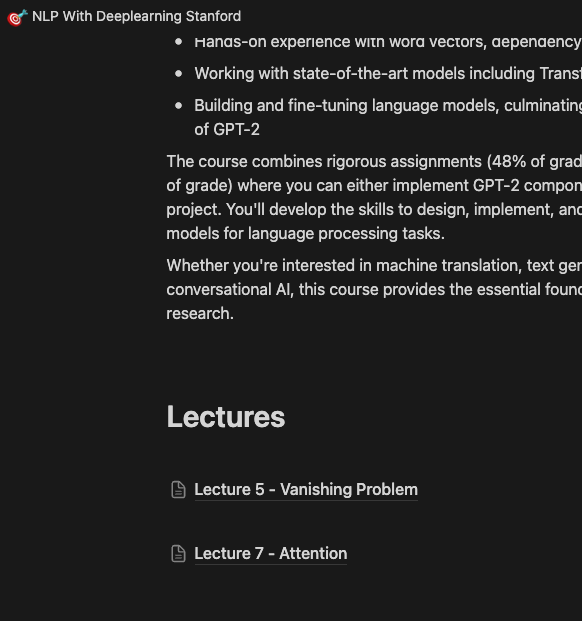The height and width of the screenshot is (621, 582).
Task: Click line "of grade) where you can either implement"
Action: point(374,186)
